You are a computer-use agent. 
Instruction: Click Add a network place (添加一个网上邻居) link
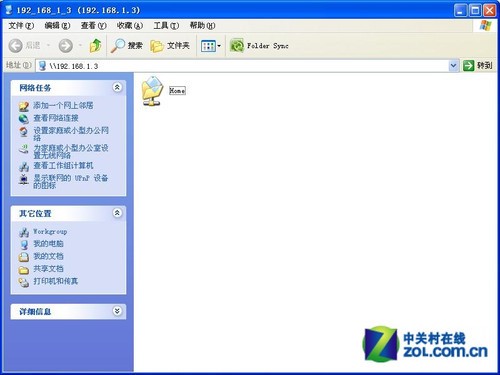[x=63, y=106]
